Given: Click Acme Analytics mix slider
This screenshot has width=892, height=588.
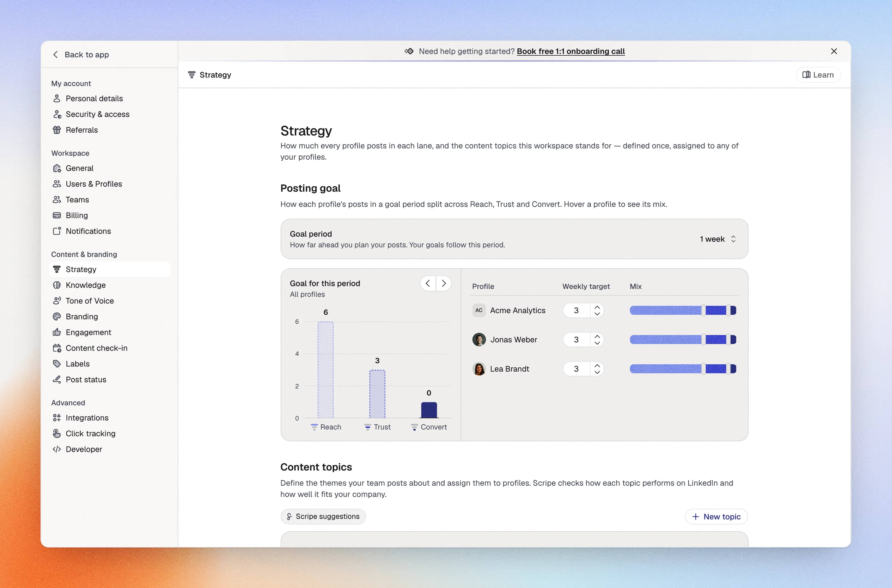Looking at the screenshot, I should 683,311.
